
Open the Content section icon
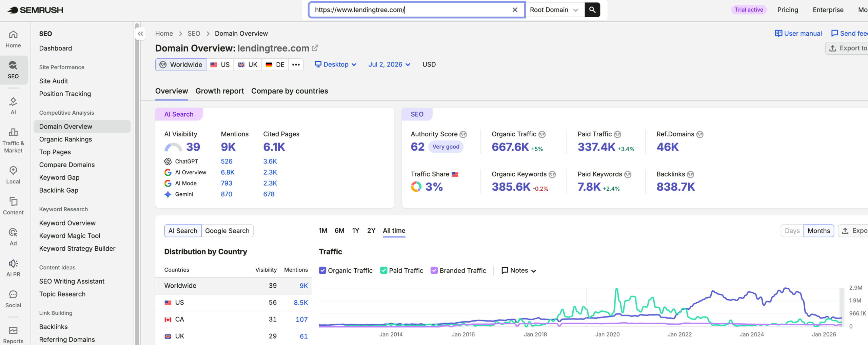pyautogui.click(x=13, y=206)
